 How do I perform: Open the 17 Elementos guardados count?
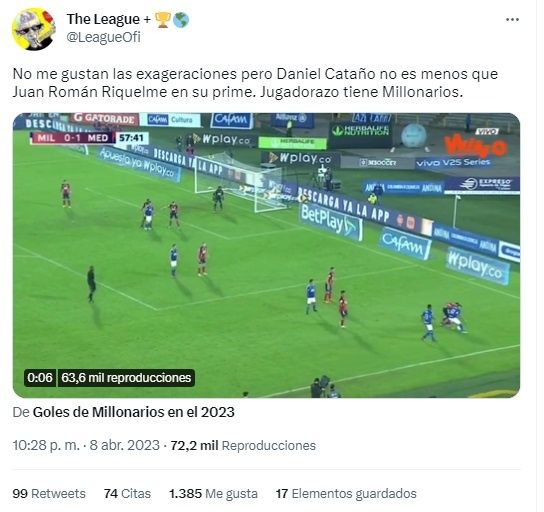point(346,493)
